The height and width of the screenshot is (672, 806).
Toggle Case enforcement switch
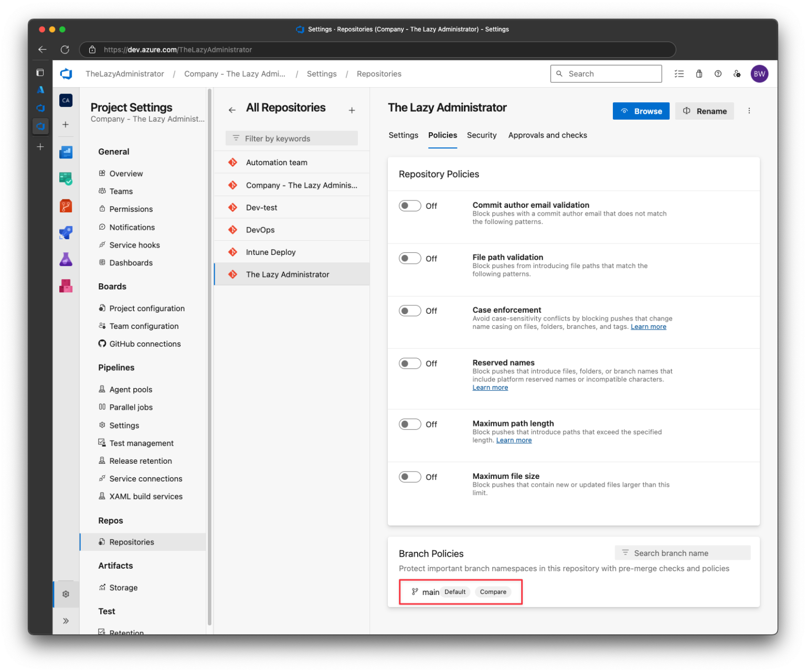pos(410,311)
